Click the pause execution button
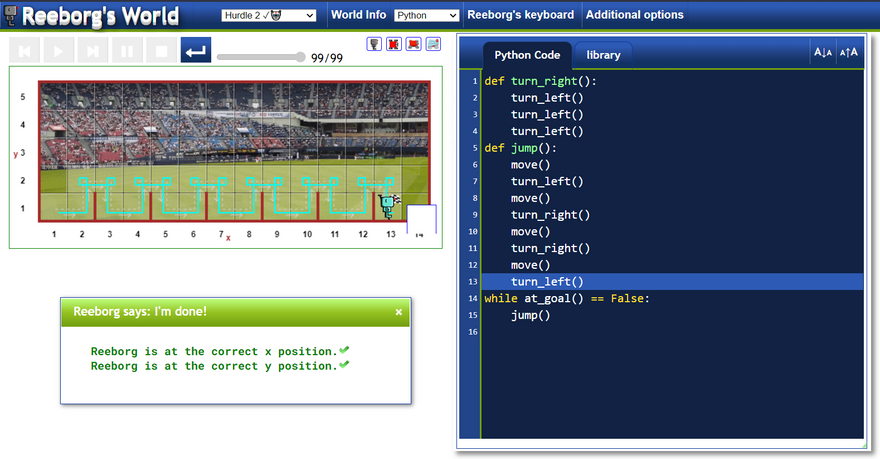This screenshot has height=459, width=880. pyautogui.click(x=127, y=51)
